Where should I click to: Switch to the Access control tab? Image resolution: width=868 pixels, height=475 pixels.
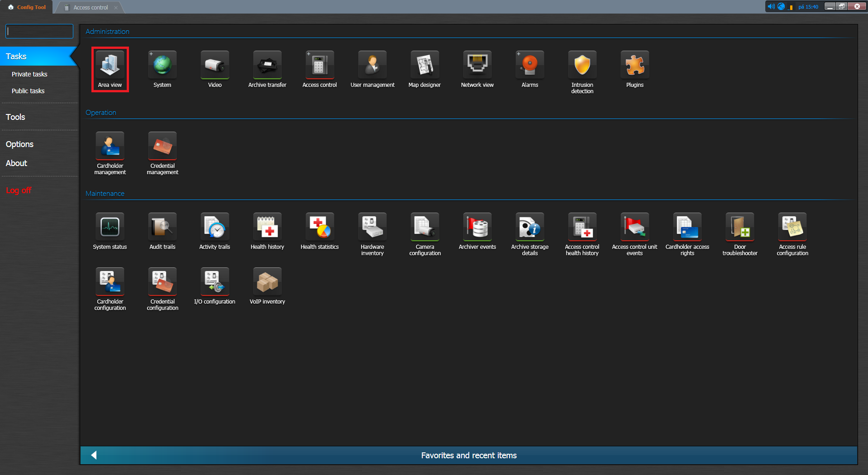coord(91,7)
